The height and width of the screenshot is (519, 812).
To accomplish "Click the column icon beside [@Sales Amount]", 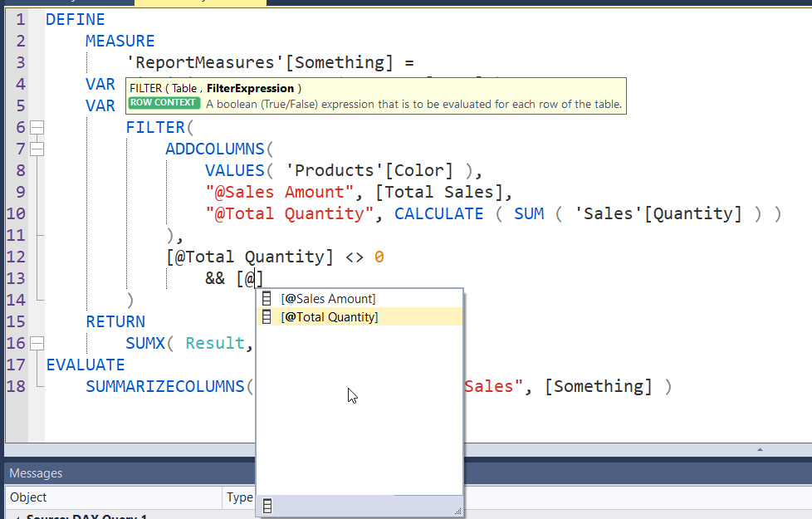I will (267, 297).
